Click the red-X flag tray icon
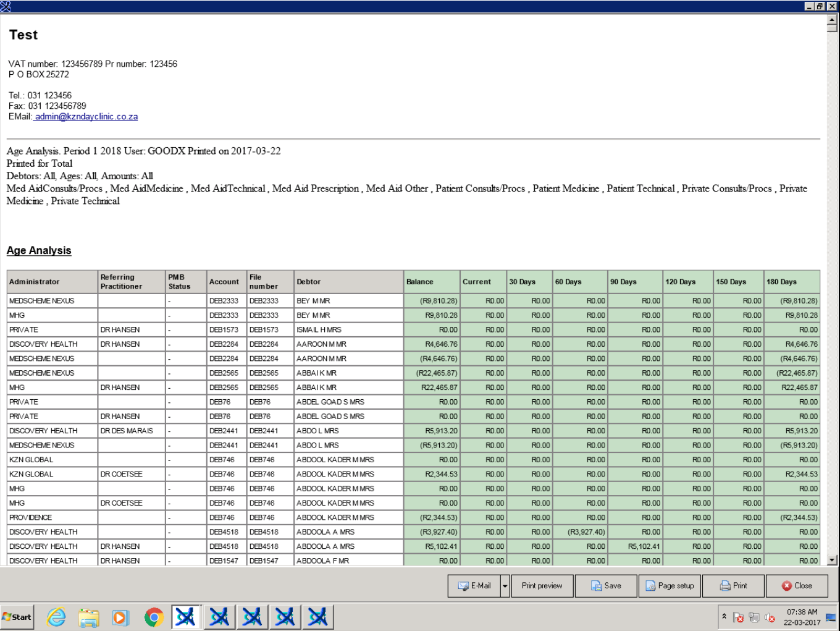Screen dimensions: 840x631 point(739,617)
